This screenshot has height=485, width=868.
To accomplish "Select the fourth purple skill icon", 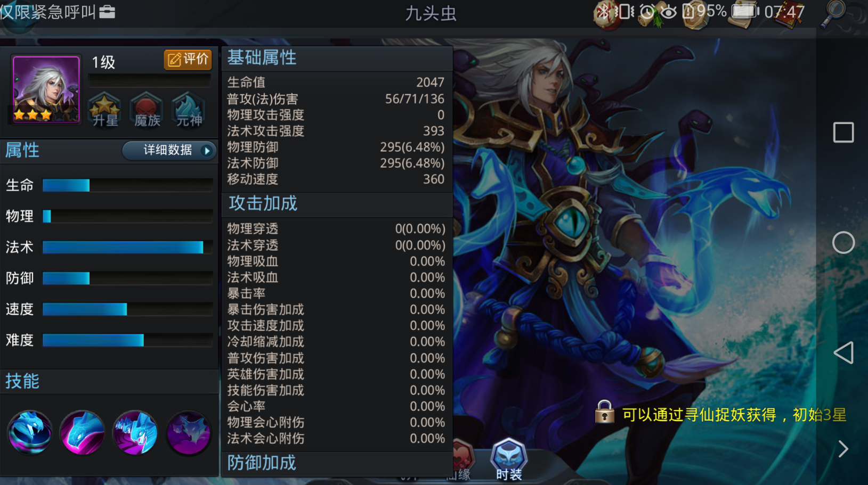I will (188, 432).
